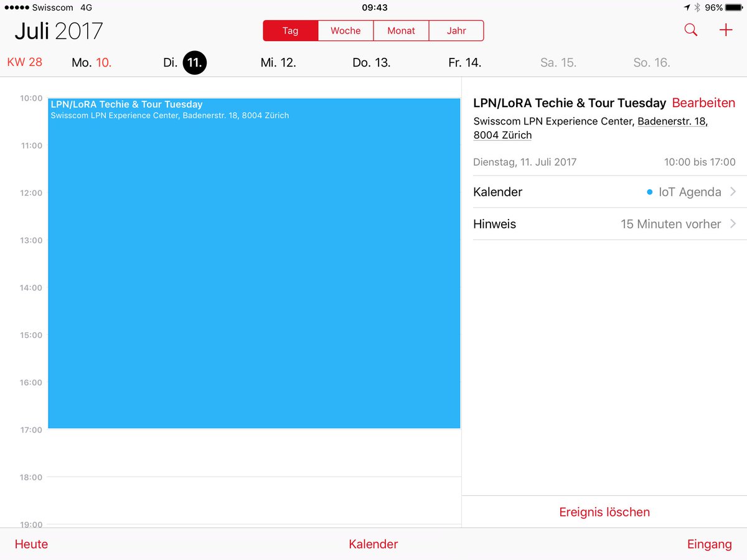Click the blue IoT Agenda color dot

click(650, 192)
